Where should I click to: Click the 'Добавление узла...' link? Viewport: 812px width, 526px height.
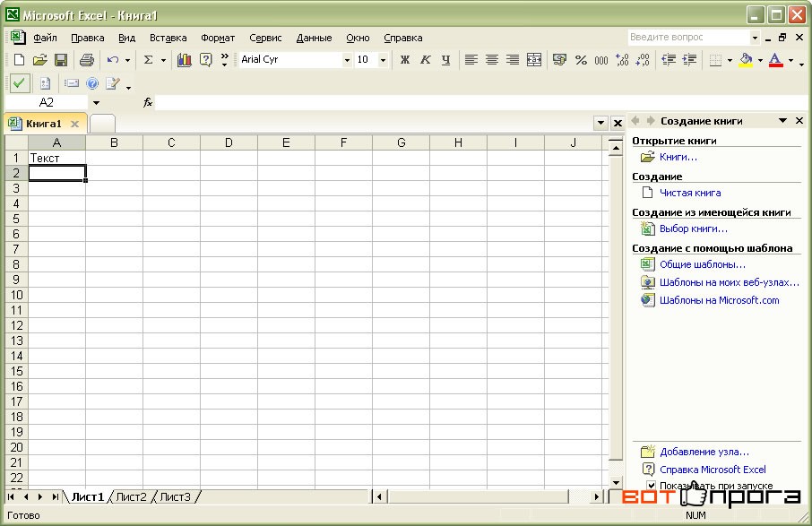(704, 452)
